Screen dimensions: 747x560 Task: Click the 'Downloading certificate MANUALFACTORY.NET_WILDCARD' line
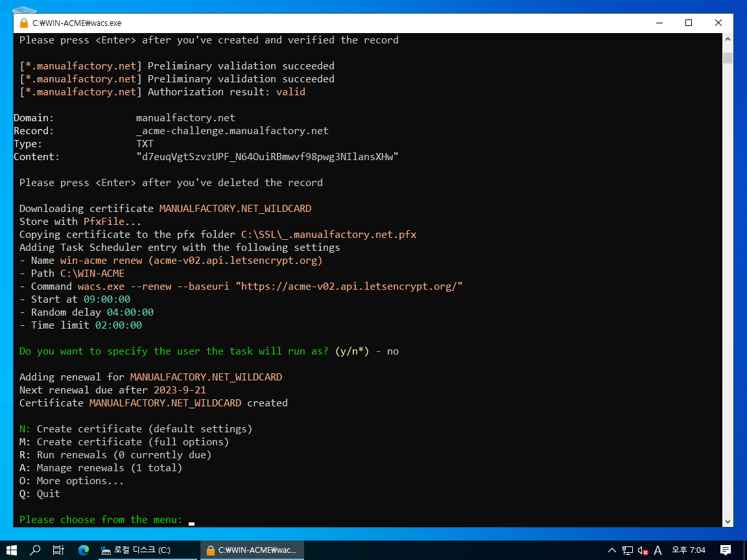coord(165,209)
